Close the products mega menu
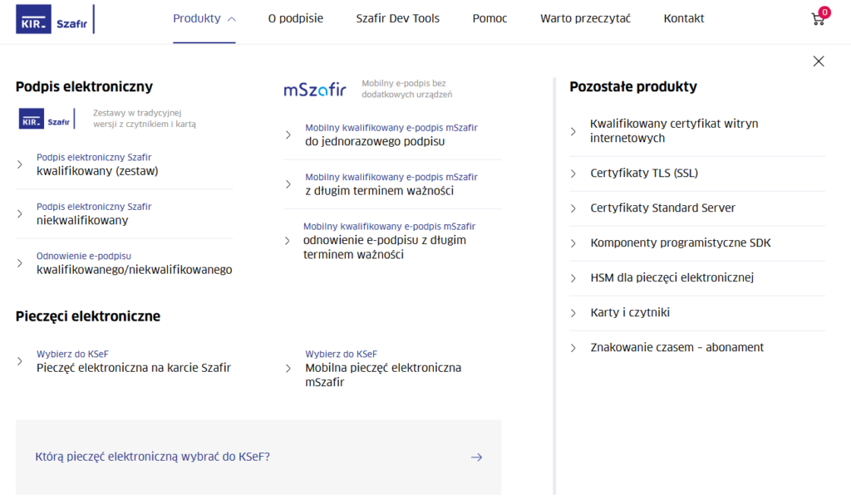 (819, 61)
